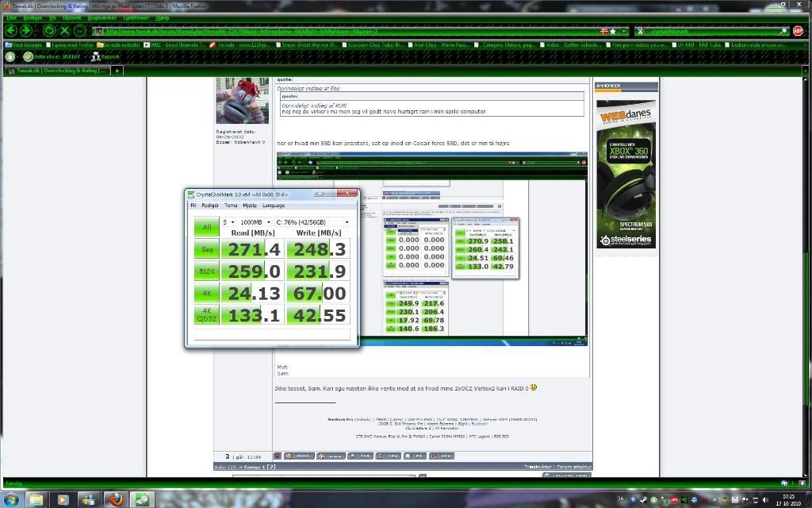
Task: Click the volume speaker tray icon
Action: tap(765, 500)
